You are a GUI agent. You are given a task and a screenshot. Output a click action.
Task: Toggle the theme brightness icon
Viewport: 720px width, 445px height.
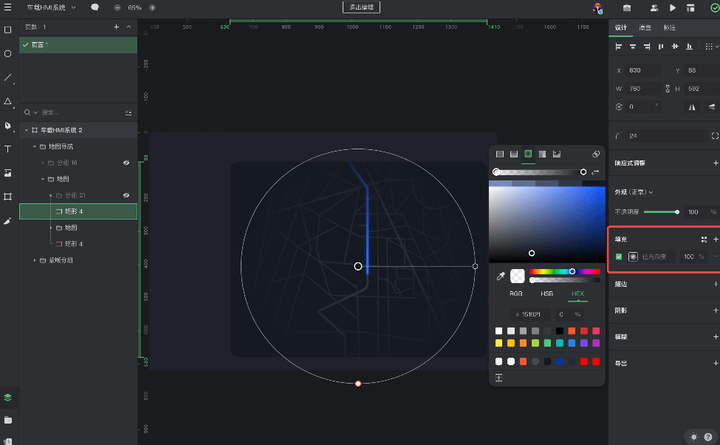coord(694,437)
